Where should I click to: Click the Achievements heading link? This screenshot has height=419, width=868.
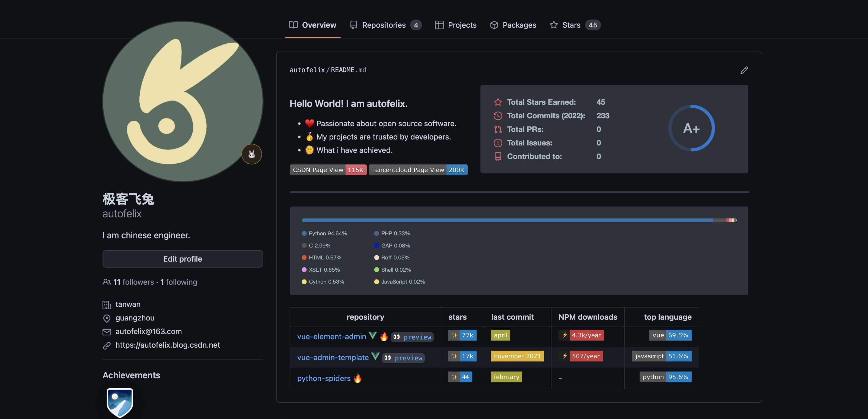[131, 375]
